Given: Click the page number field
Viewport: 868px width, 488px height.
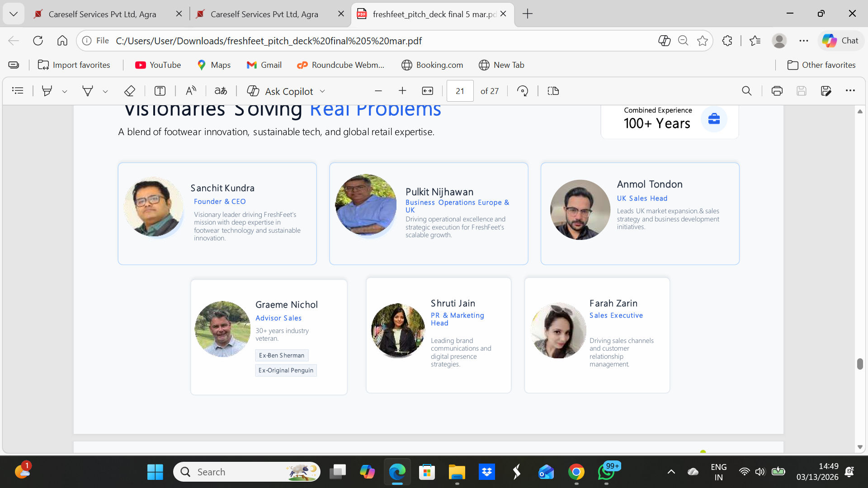Looking at the screenshot, I should pos(460,91).
